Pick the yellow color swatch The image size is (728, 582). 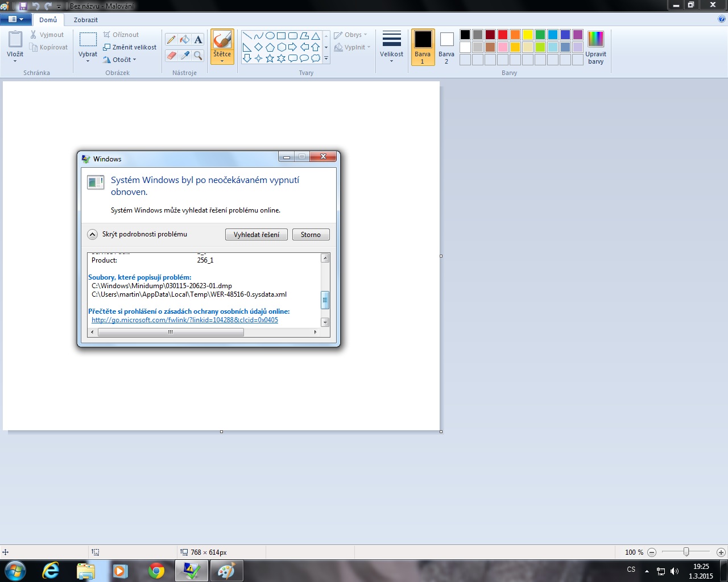point(528,35)
